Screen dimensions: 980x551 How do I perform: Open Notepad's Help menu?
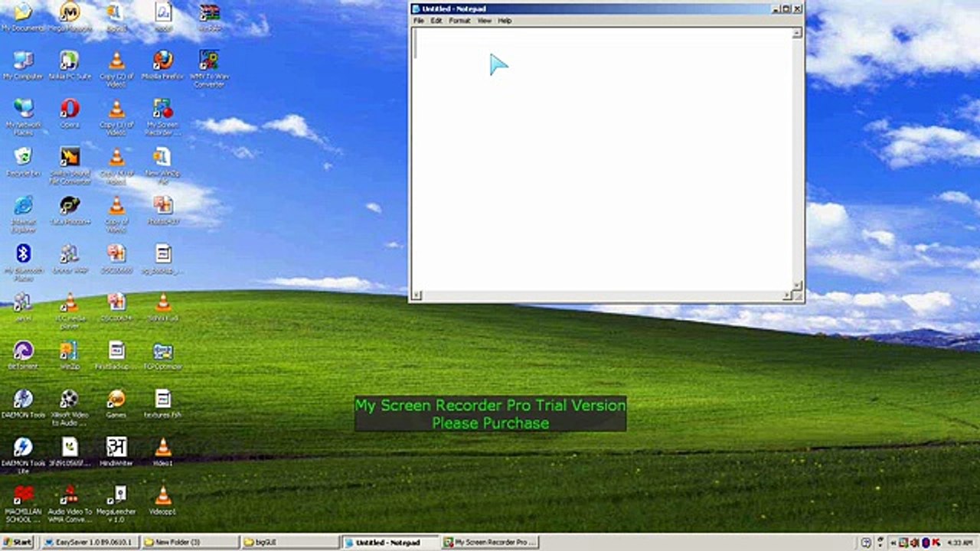tap(505, 21)
